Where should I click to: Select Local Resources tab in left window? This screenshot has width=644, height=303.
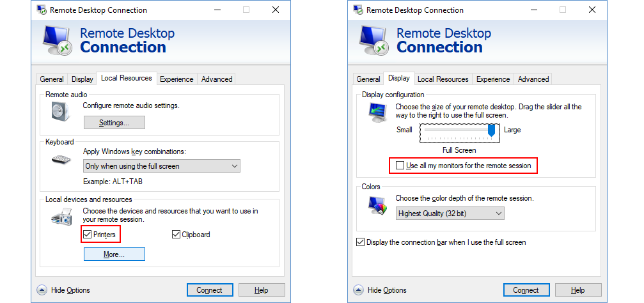(127, 78)
